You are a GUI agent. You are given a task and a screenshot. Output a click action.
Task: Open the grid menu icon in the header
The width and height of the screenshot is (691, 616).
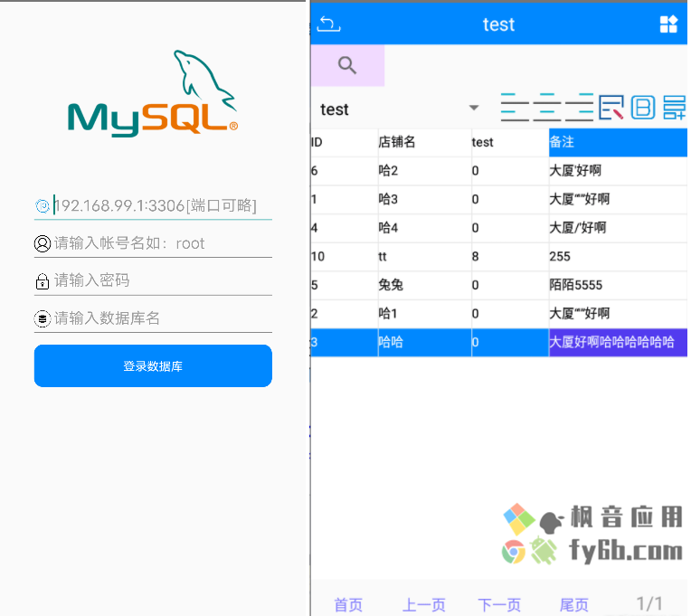coord(668,24)
